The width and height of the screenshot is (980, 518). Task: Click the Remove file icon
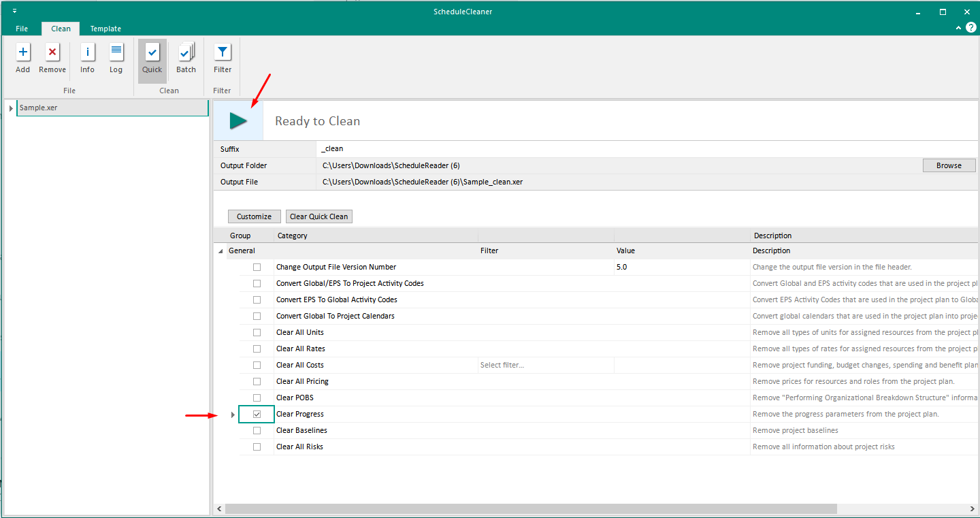[52, 52]
